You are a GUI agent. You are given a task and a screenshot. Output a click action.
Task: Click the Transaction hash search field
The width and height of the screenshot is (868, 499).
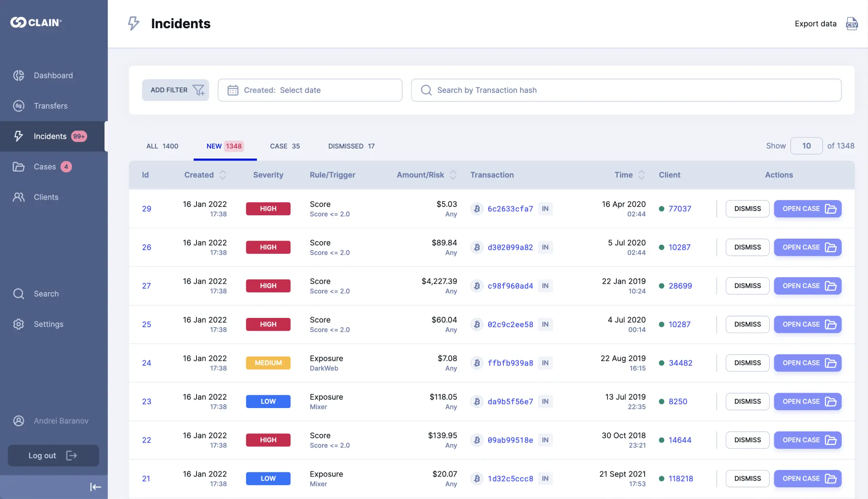(626, 90)
